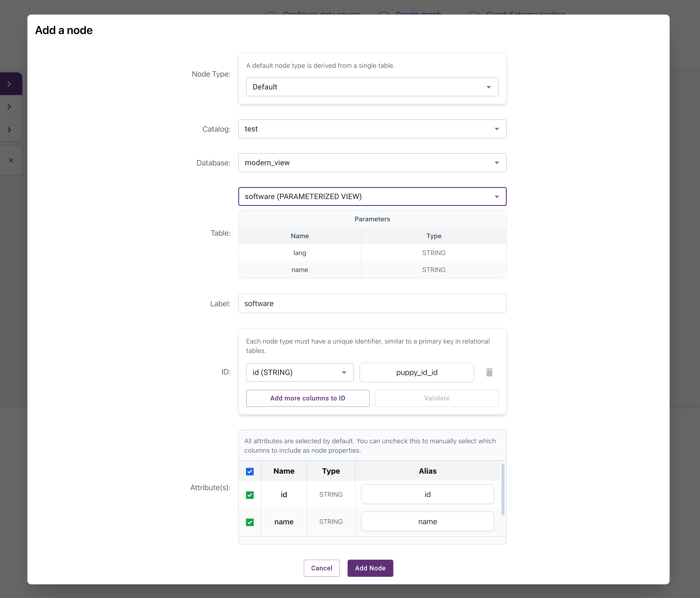Screen dimensions: 700x598
Task: Click the ID column dropdown caret
Action: (x=344, y=372)
